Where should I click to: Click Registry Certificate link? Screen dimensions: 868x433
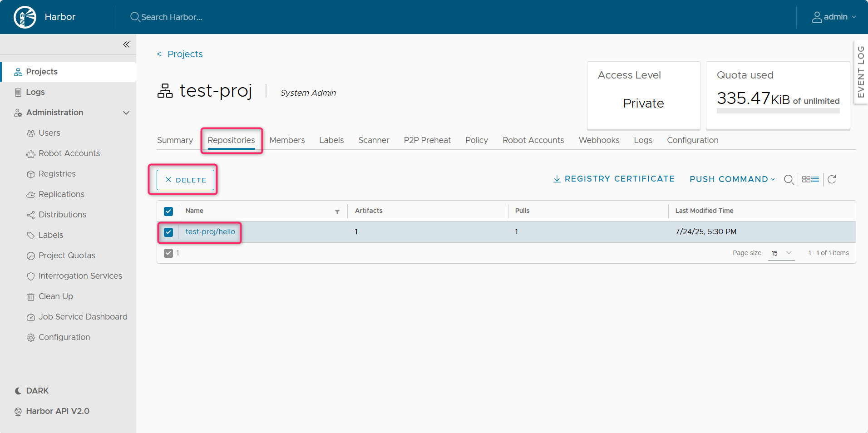click(620, 179)
